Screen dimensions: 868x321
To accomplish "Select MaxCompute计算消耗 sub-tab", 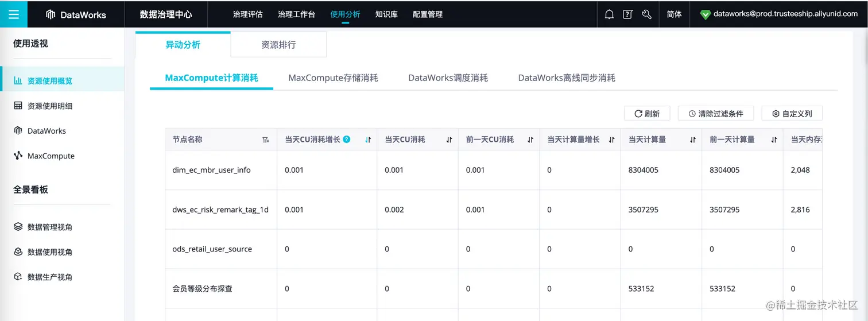I will (211, 78).
